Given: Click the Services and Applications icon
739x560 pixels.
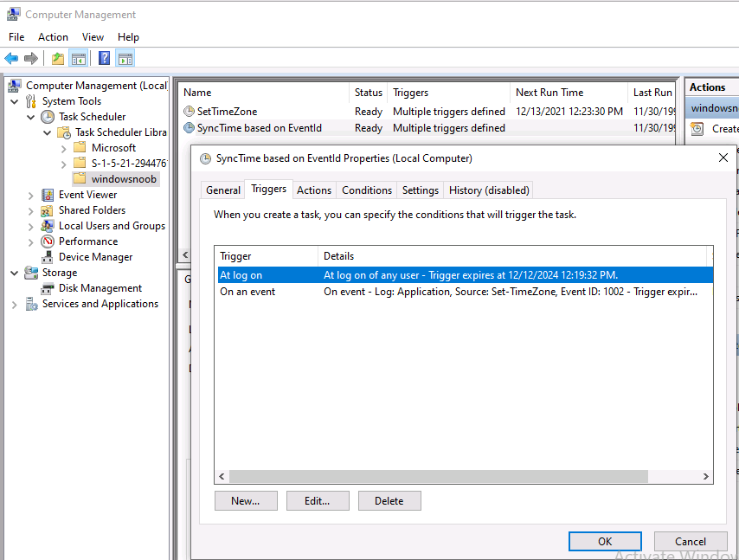Looking at the screenshot, I should point(31,304).
